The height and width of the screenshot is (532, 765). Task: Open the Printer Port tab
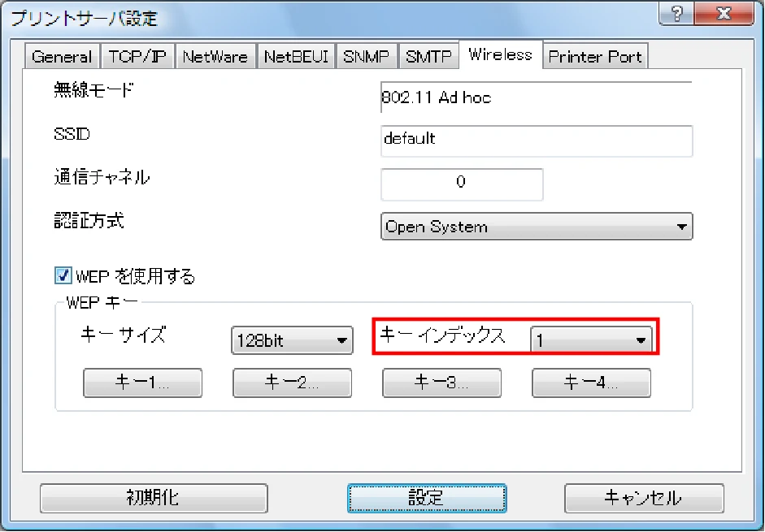tap(595, 56)
